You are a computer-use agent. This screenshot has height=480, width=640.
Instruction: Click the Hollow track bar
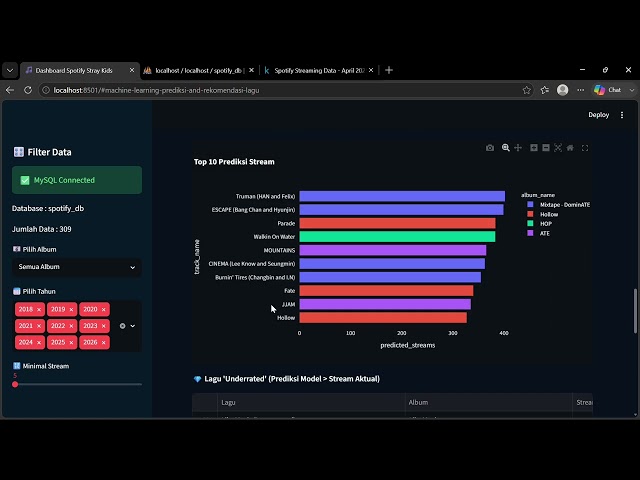[383, 318]
